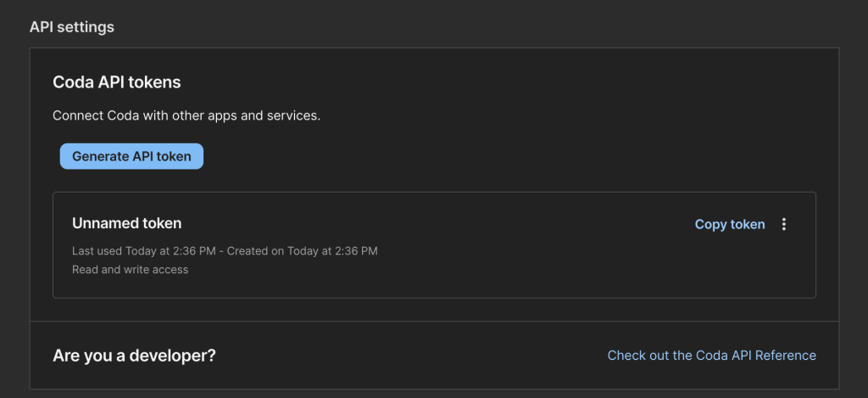Click the "API settings" page heading
The image size is (868, 398).
click(x=72, y=27)
